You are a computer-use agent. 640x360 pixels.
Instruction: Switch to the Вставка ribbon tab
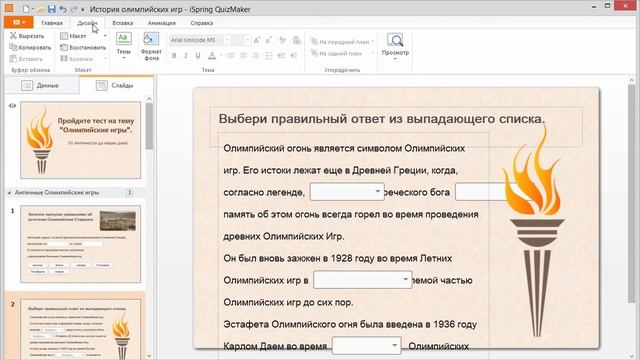pyautogui.click(x=122, y=23)
